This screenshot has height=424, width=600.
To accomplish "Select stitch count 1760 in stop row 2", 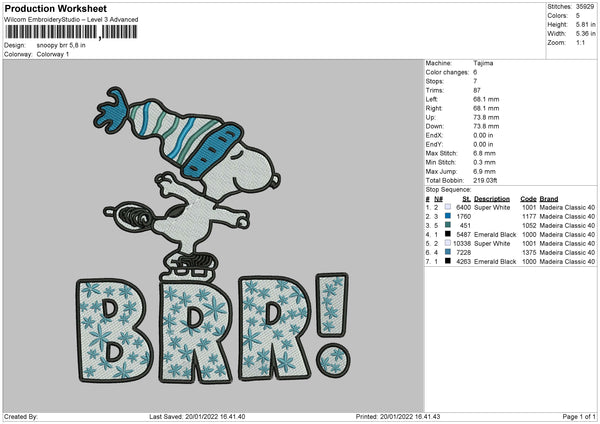I will pos(464,217).
